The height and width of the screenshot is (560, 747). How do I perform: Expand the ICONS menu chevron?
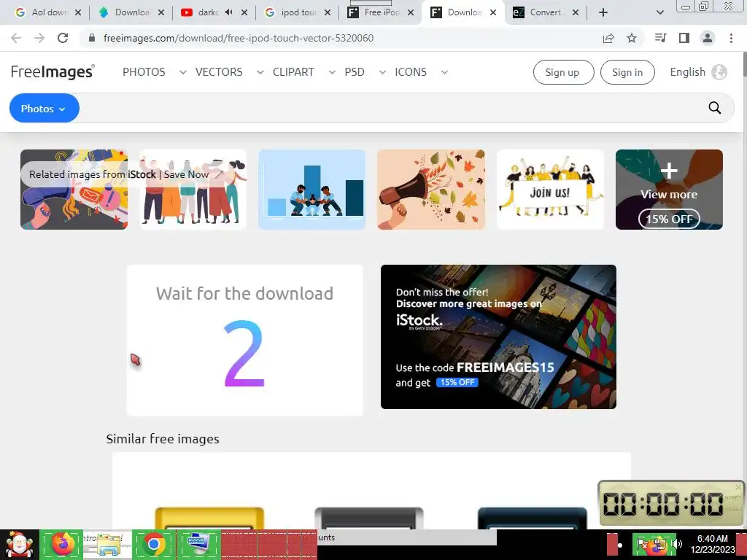(x=444, y=72)
